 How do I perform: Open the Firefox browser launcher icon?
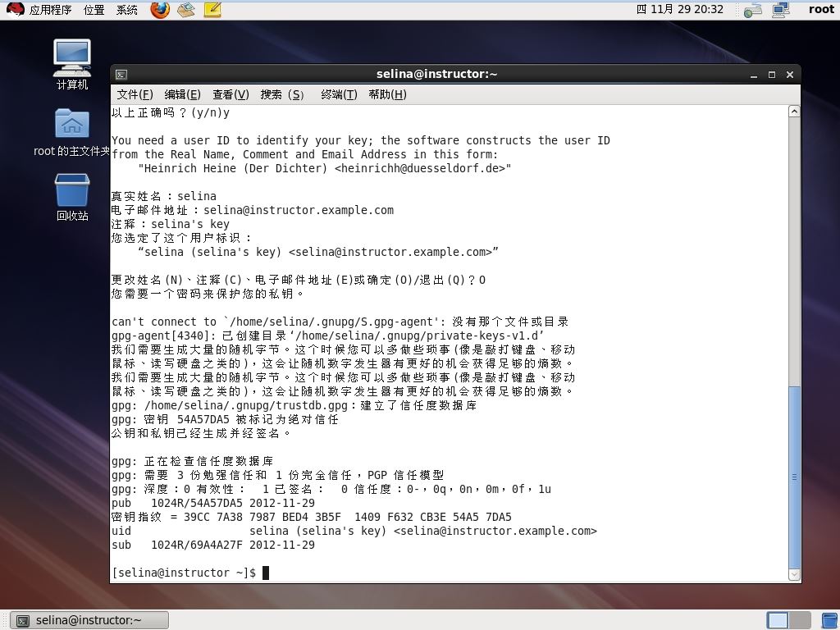[x=160, y=10]
